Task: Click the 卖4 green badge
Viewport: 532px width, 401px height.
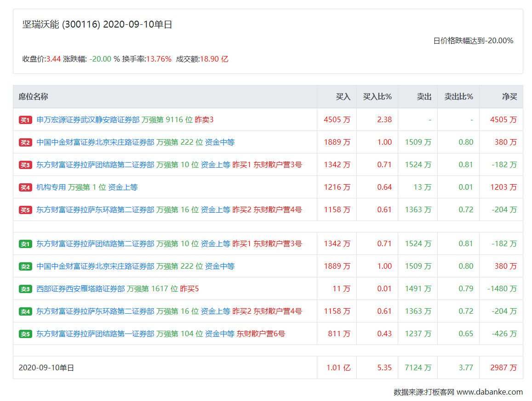Action: coord(25,311)
